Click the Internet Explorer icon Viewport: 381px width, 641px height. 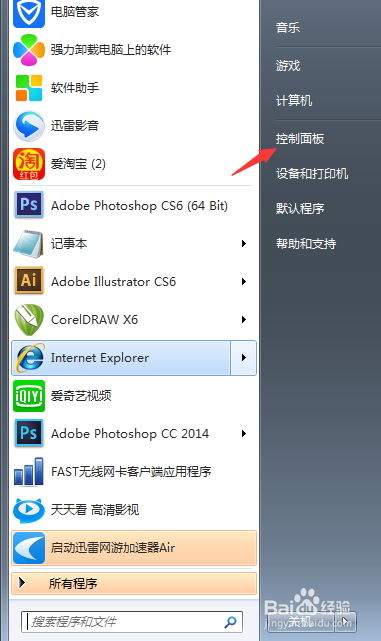tap(29, 358)
